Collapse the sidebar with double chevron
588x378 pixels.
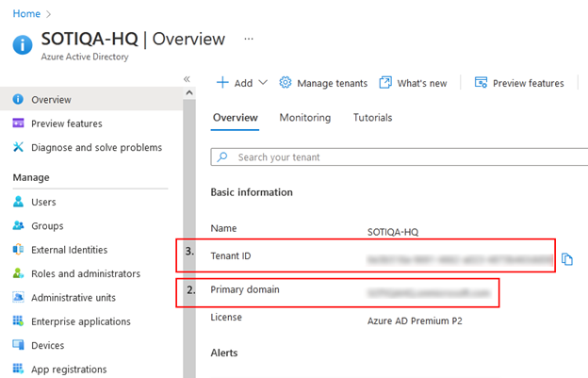click(187, 79)
